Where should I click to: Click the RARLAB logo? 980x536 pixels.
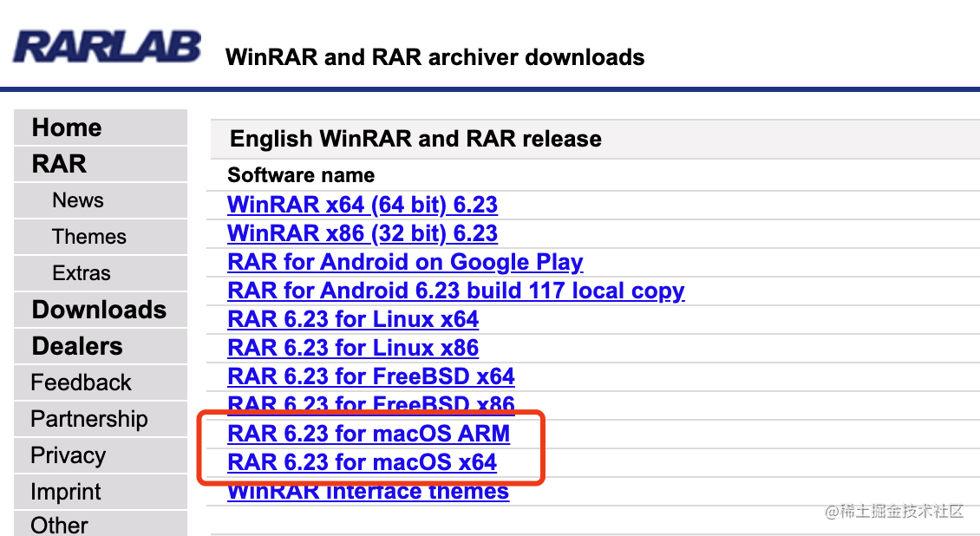click(x=107, y=46)
